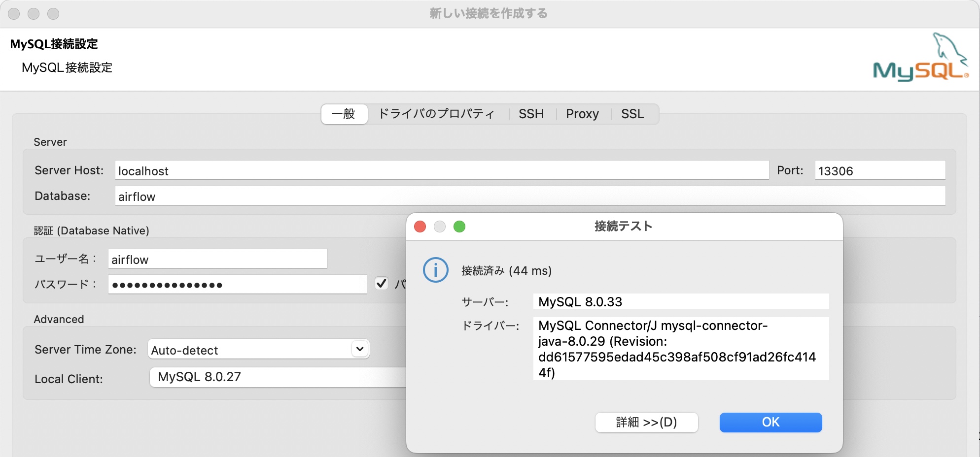Click the bold MySQL接続設定 heading
980x457 pixels.
click(54, 44)
